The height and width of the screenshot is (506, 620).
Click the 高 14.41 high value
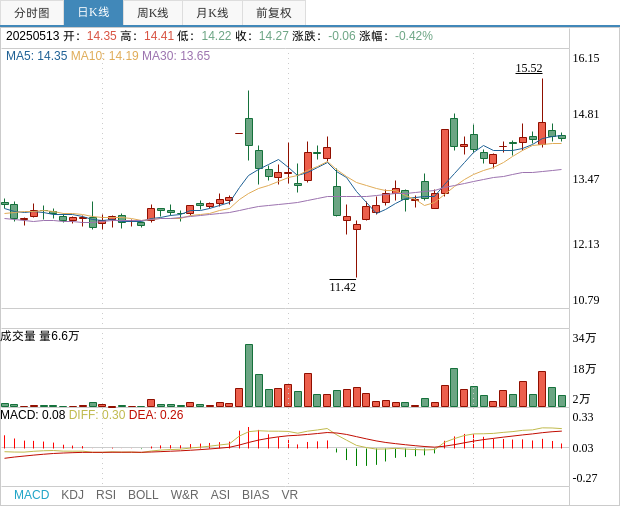coord(159,36)
